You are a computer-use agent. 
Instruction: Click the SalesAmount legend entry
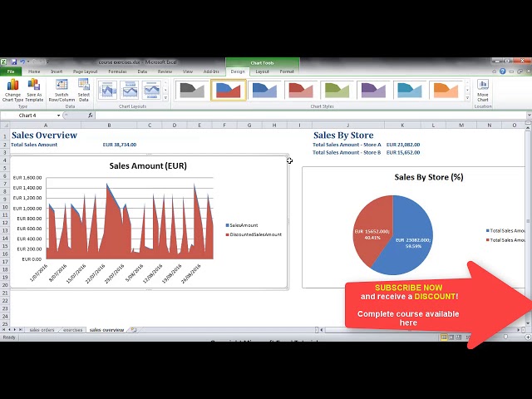[242, 225]
